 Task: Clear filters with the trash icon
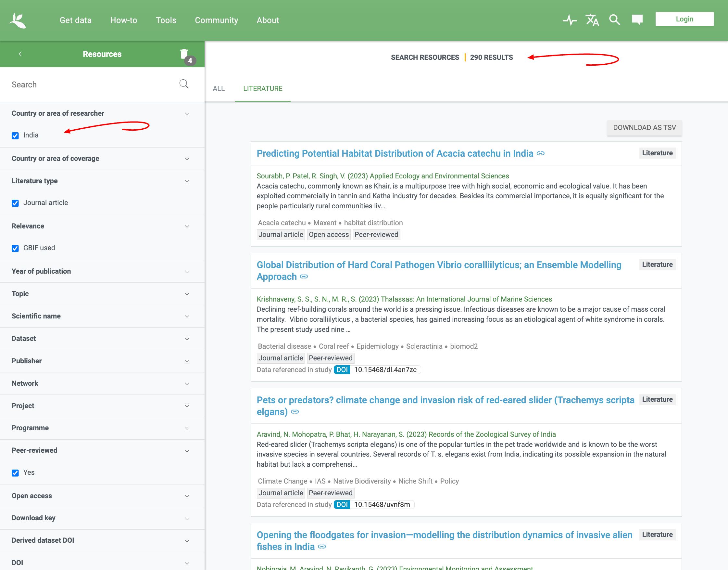tap(184, 54)
